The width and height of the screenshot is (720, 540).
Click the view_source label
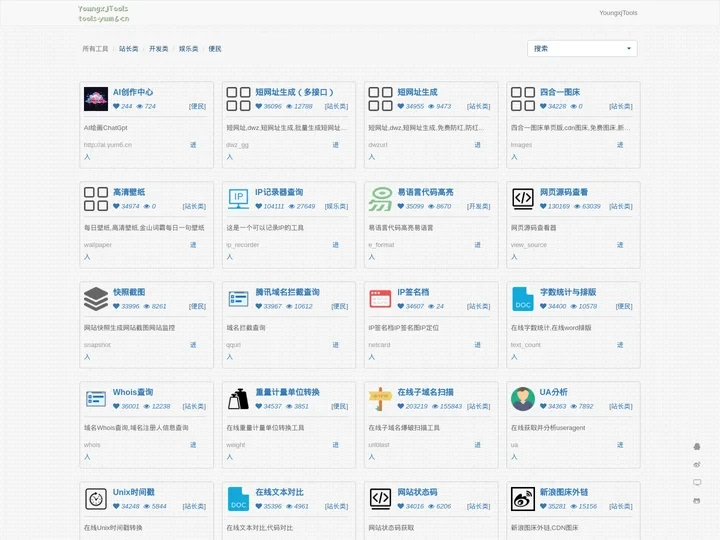pyautogui.click(x=529, y=245)
